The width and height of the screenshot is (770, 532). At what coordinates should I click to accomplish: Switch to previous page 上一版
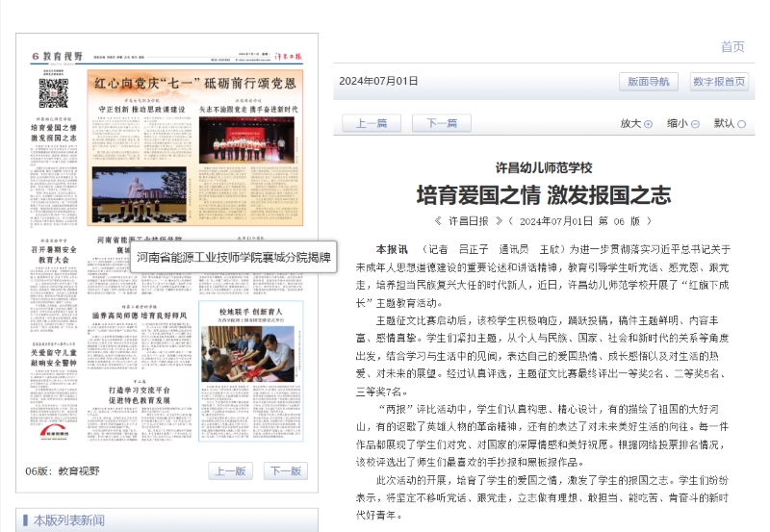[x=230, y=471]
